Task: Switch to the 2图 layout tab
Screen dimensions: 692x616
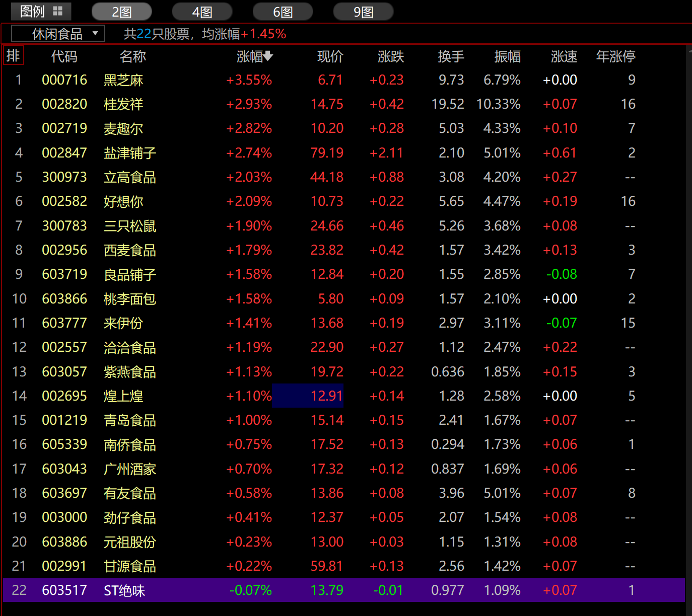Action: point(121,12)
